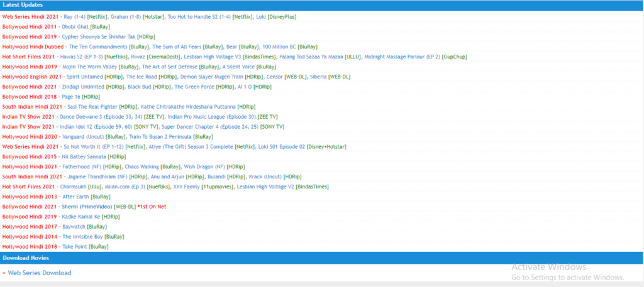Click Mojin The Worm Valley link
Viewport: 644px width, 287px height.
(x=89, y=67)
